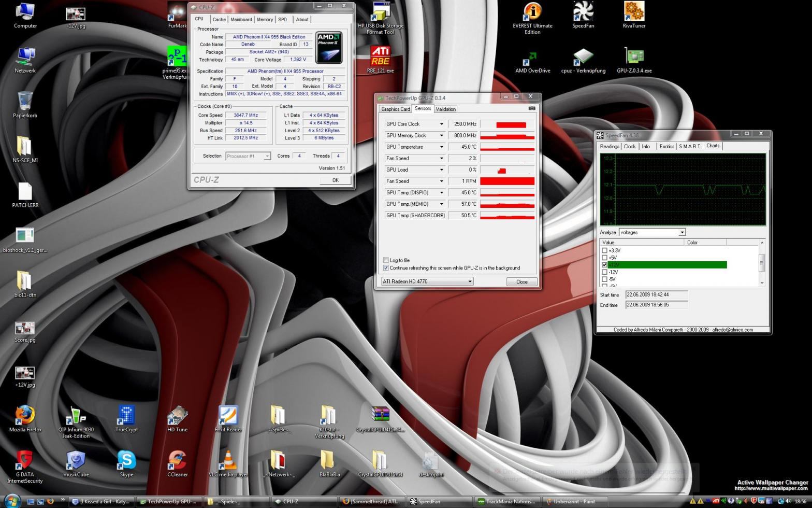The height and width of the screenshot is (508, 812).
Task: Launch HD Tune desktop icon
Action: (x=177, y=419)
